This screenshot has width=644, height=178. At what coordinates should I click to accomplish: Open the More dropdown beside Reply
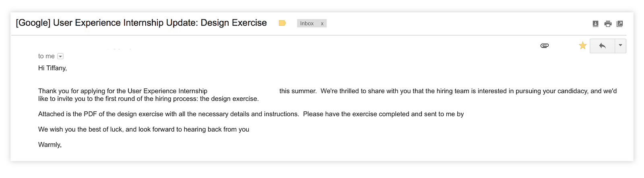(620, 46)
